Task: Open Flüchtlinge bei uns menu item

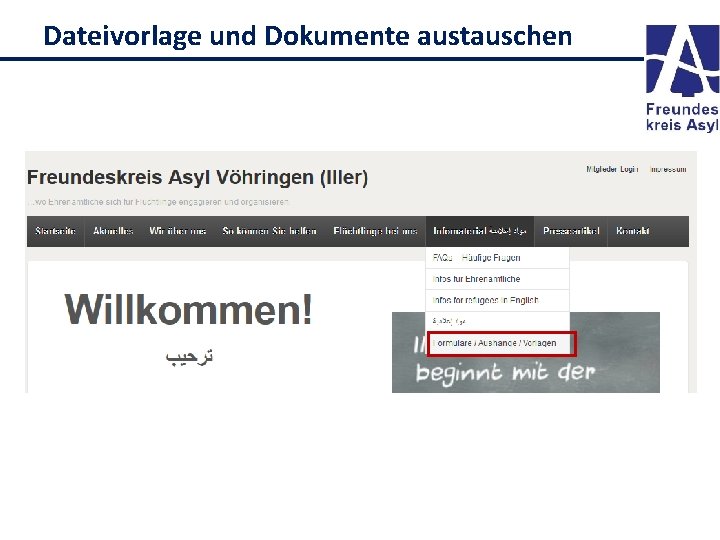Action: [375, 231]
